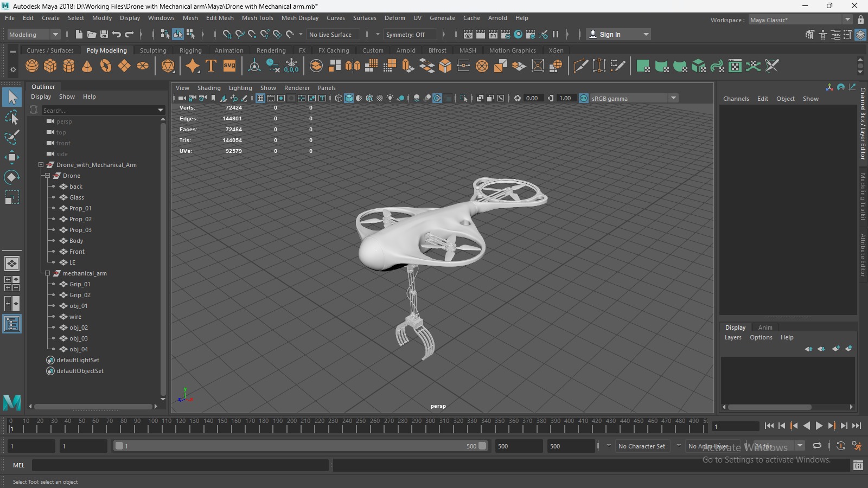Activate the Paint selection tool
This screenshot has height=488, width=868.
click(12, 137)
